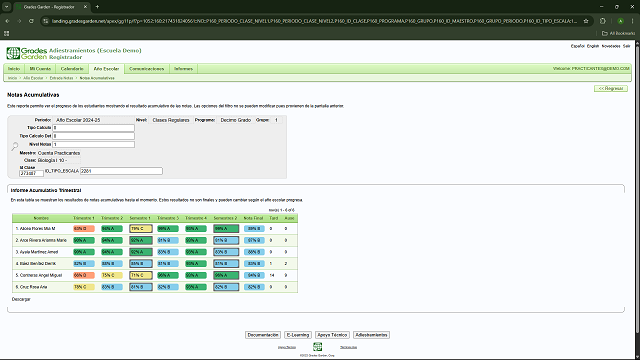Open the Chrome three-dot menu
This screenshot has width=640, height=360.
pos(632,21)
